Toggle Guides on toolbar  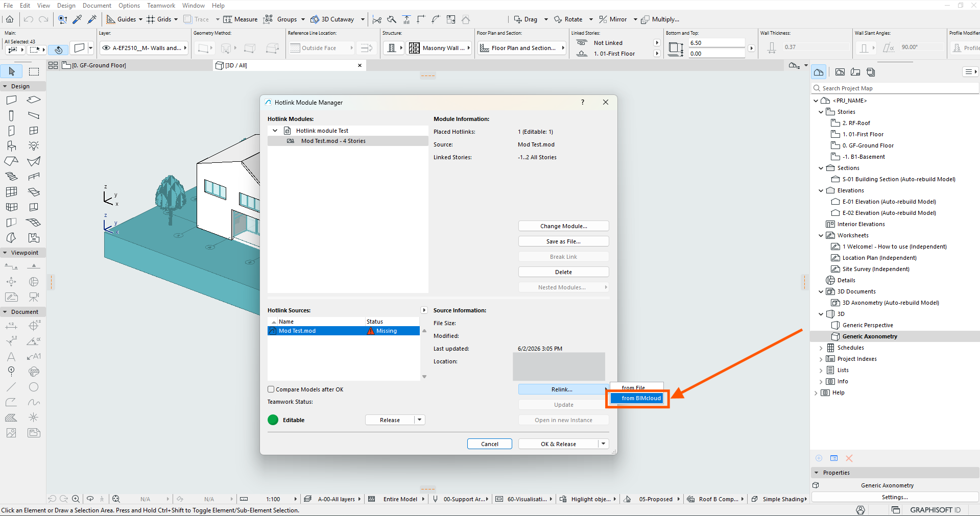[122, 19]
